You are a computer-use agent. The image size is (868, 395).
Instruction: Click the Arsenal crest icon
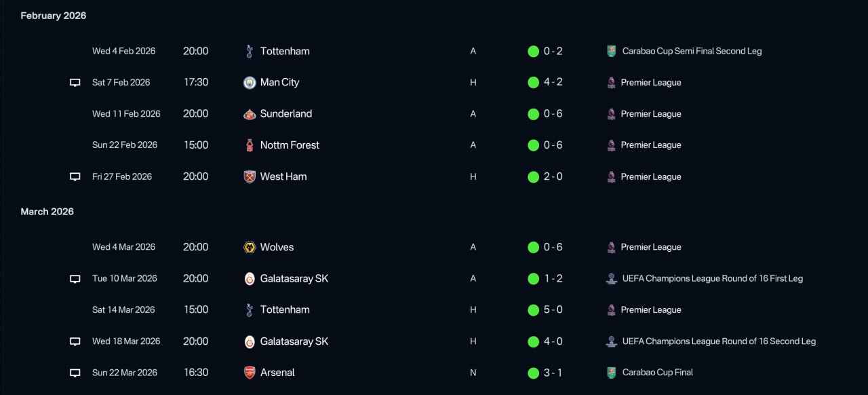250,373
